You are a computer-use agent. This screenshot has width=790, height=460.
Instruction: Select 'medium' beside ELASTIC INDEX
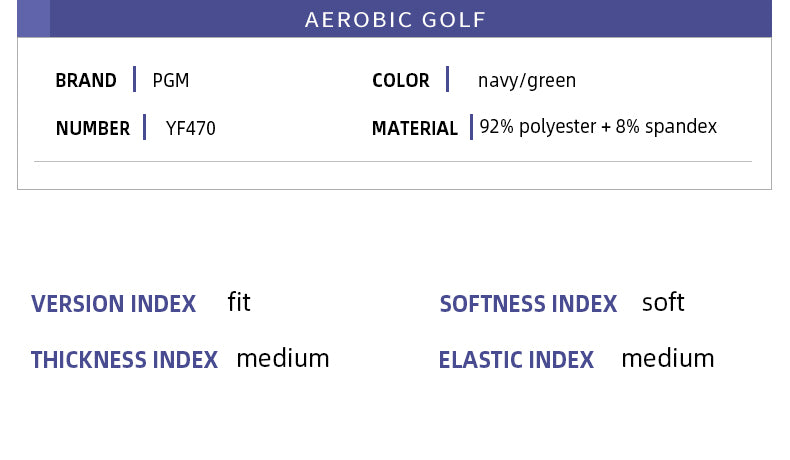[668, 359]
